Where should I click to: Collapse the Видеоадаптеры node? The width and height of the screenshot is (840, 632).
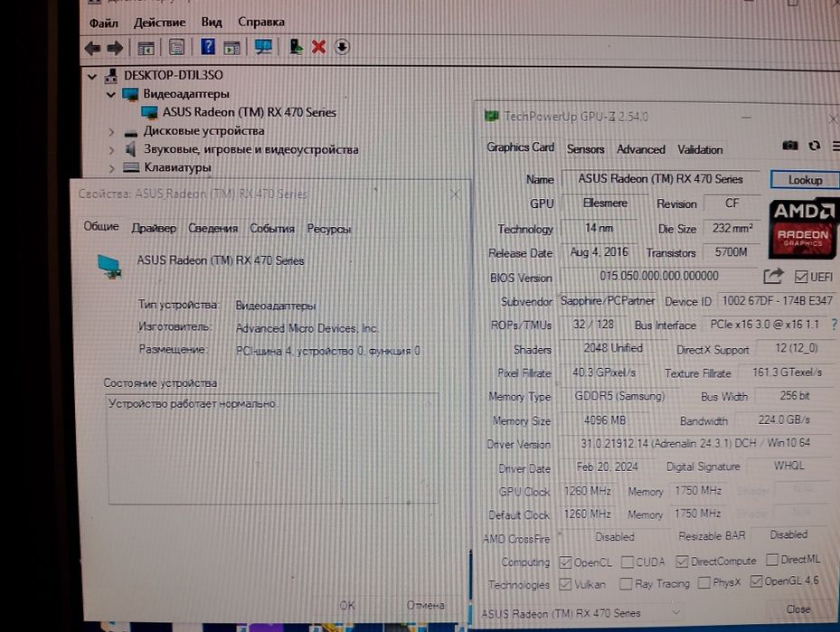(111, 95)
